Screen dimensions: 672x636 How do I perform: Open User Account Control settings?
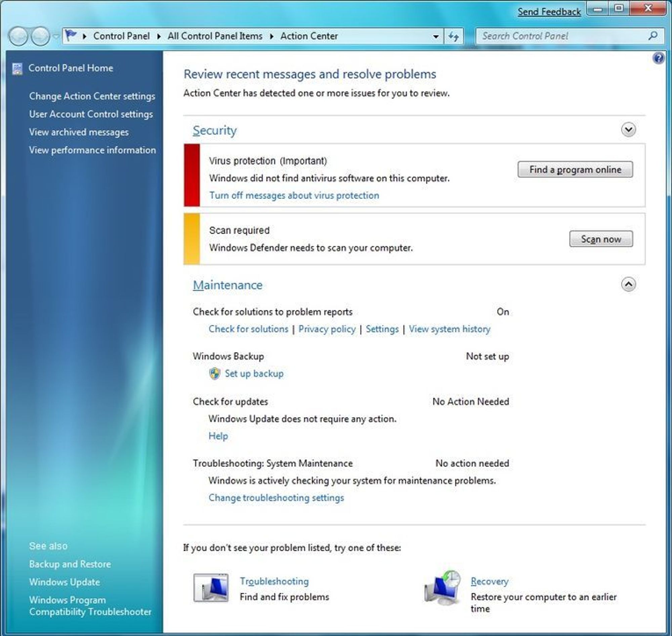(x=91, y=114)
